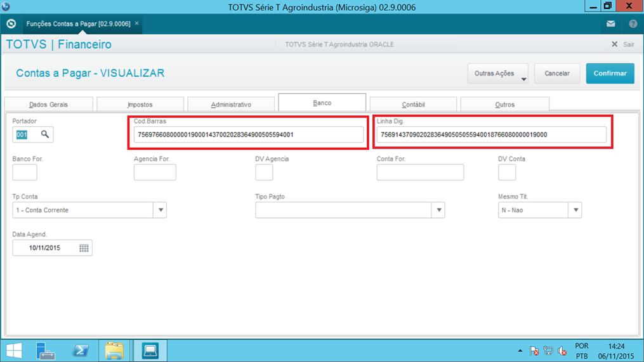Screen dimensions: 644x362
Task: Click the Portador search magnifier icon
Action: pyautogui.click(x=45, y=134)
